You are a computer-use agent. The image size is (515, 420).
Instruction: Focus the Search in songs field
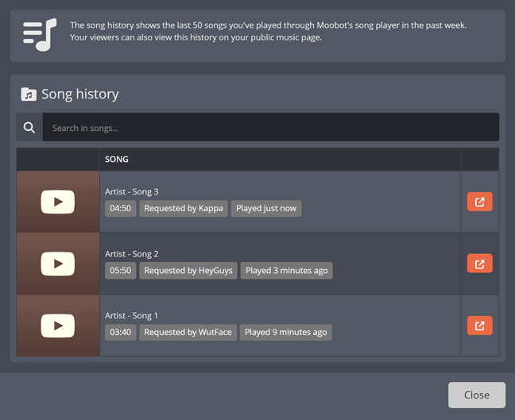(270, 128)
